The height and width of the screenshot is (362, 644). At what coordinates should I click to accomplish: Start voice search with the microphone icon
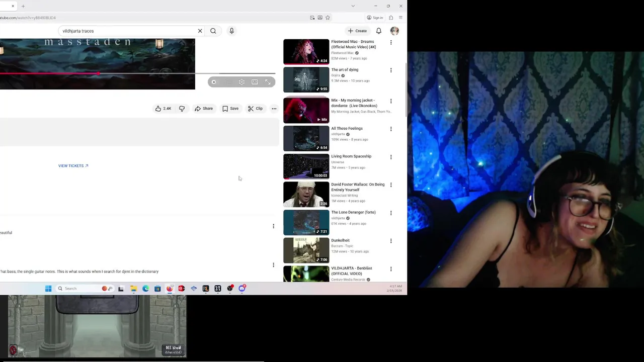(231, 31)
